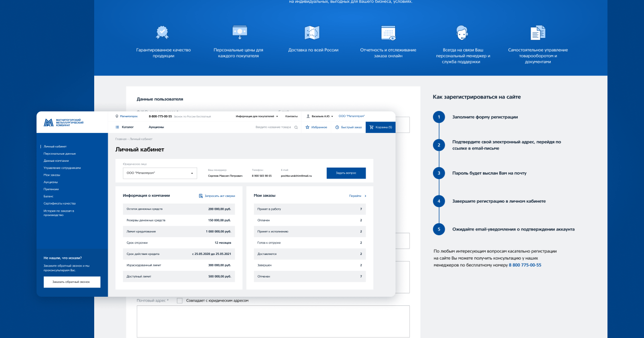The width and height of the screenshot is (644, 338).
Task: Click the Корзина (5) button
Action: pyautogui.click(x=381, y=127)
